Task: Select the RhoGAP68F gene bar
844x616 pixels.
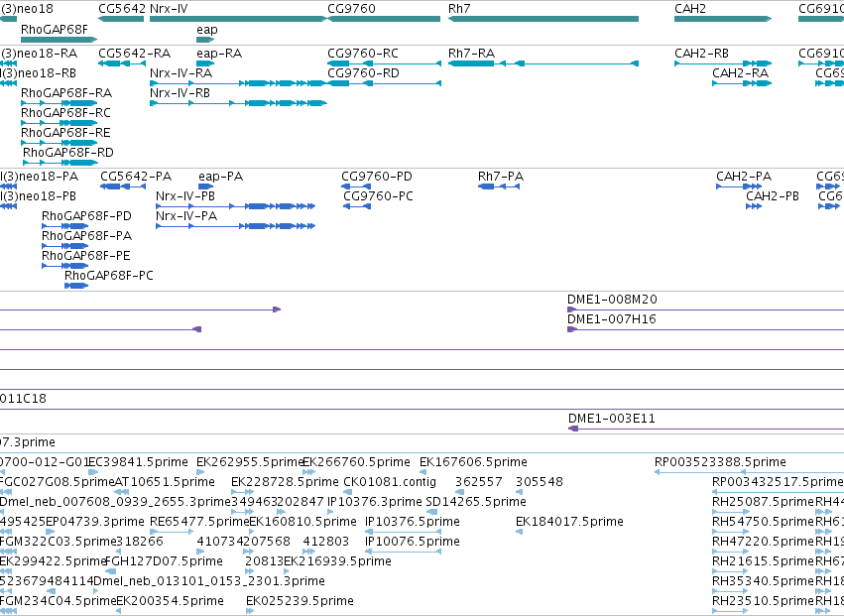Action: (x=59, y=40)
